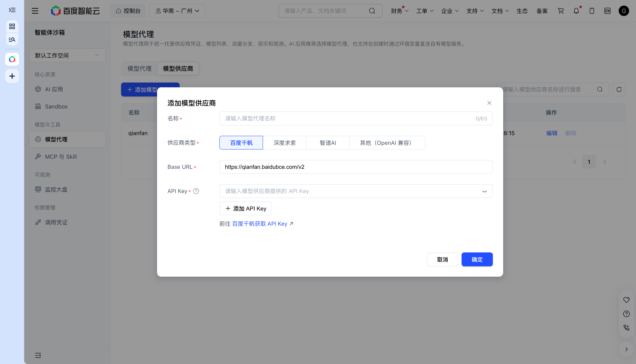Click the phone contact icon
The image size is (636, 364).
click(x=626, y=327)
